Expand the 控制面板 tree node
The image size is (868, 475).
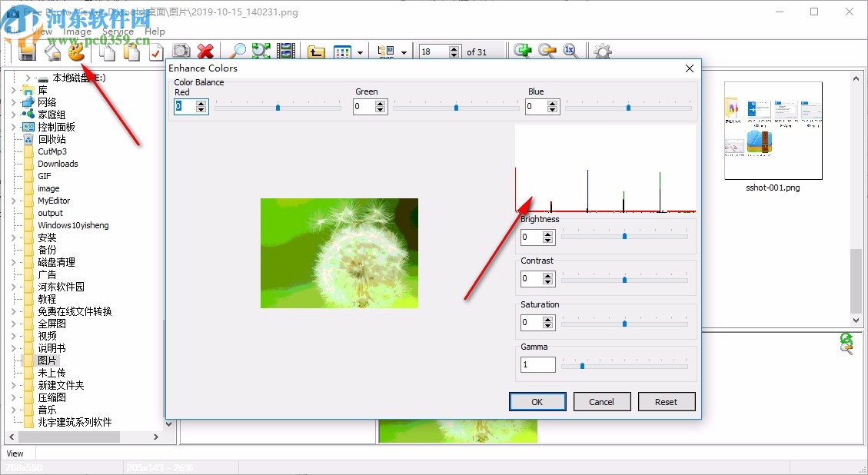(x=14, y=127)
